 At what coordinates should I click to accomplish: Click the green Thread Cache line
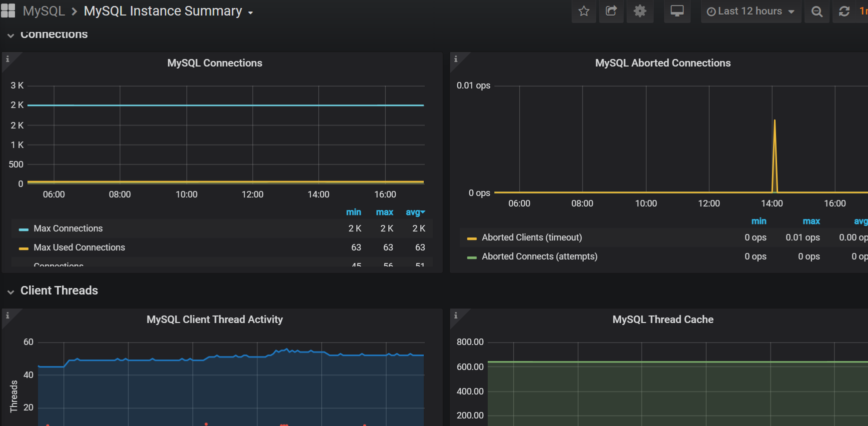678,361
